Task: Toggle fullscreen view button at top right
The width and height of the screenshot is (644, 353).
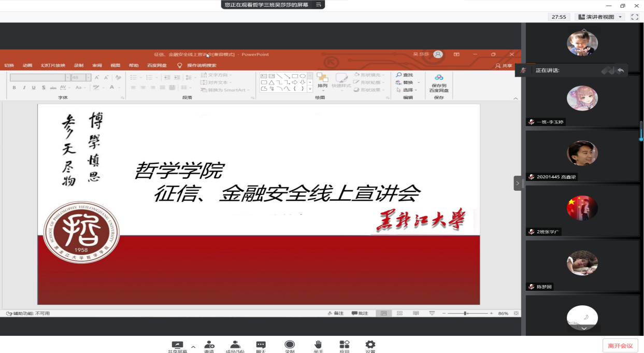Action: click(x=634, y=17)
